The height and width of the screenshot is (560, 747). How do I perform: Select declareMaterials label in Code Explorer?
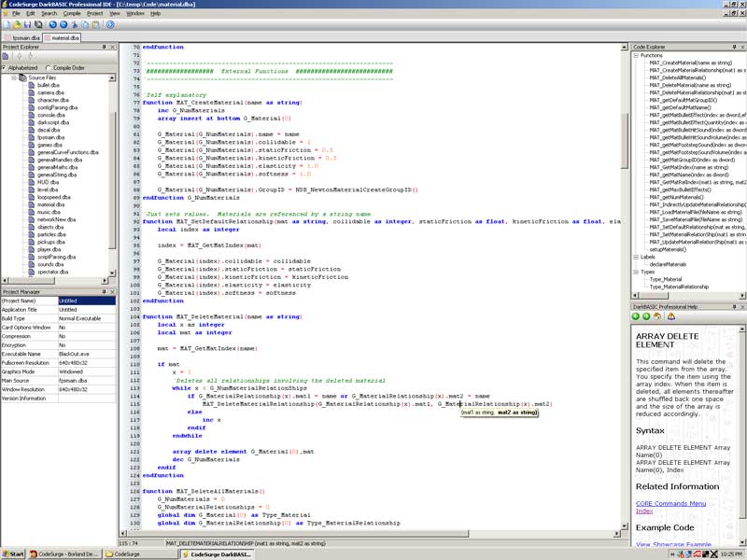click(x=668, y=264)
